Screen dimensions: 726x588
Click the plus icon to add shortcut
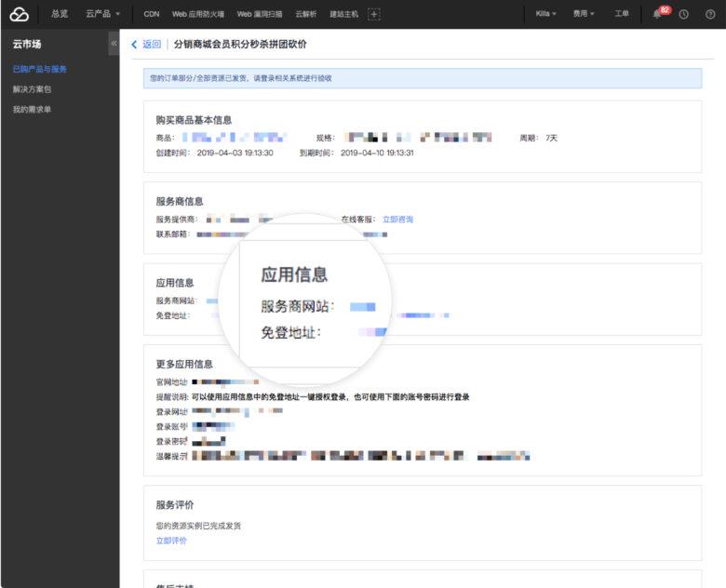click(374, 14)
